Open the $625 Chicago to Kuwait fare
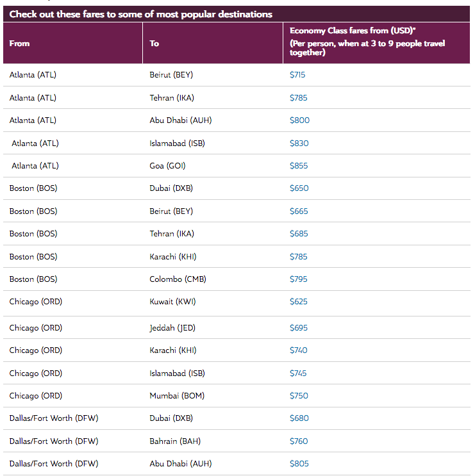The image size is (475, 476). [x=298, y=302]
